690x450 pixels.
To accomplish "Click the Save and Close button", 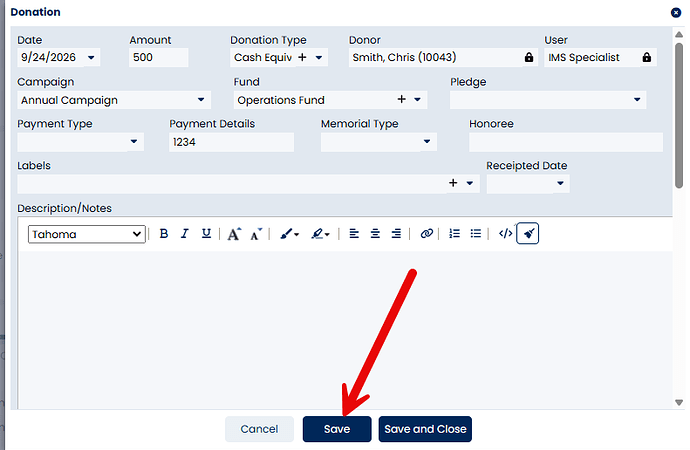I will click(x=425, y=429).
